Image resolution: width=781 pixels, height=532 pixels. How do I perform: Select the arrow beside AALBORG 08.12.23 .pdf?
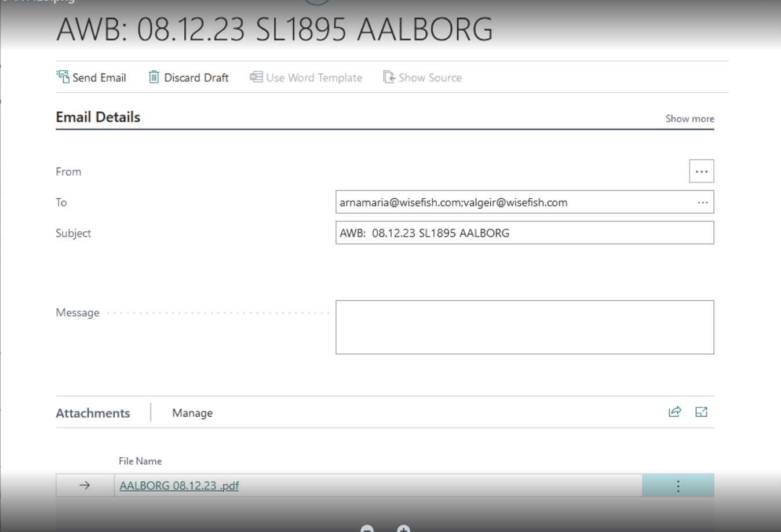85,486
